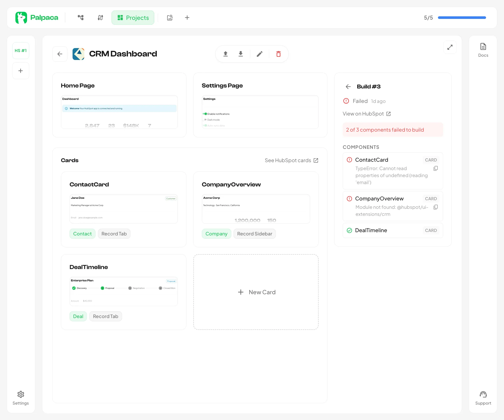This screenshot has width=504, height=420.
Task: Copy the ContactCard TypeError message
Action: coord(436,168)
